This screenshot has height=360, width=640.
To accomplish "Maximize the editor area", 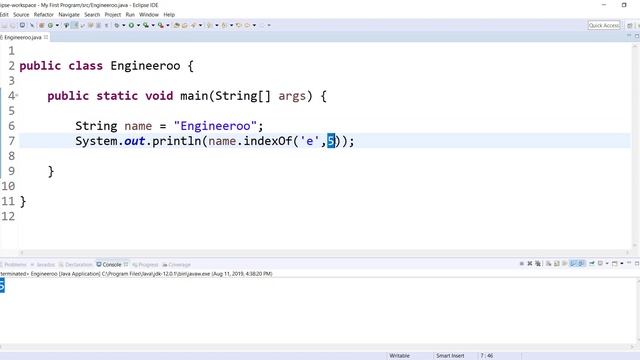I will pos(637,36).
